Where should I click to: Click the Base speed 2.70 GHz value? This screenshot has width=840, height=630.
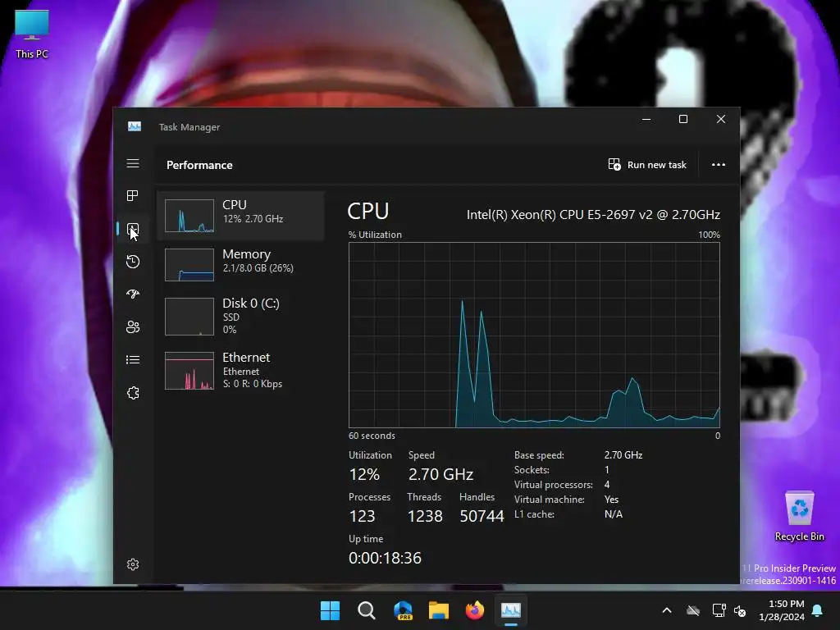click(x=623, y=454)
